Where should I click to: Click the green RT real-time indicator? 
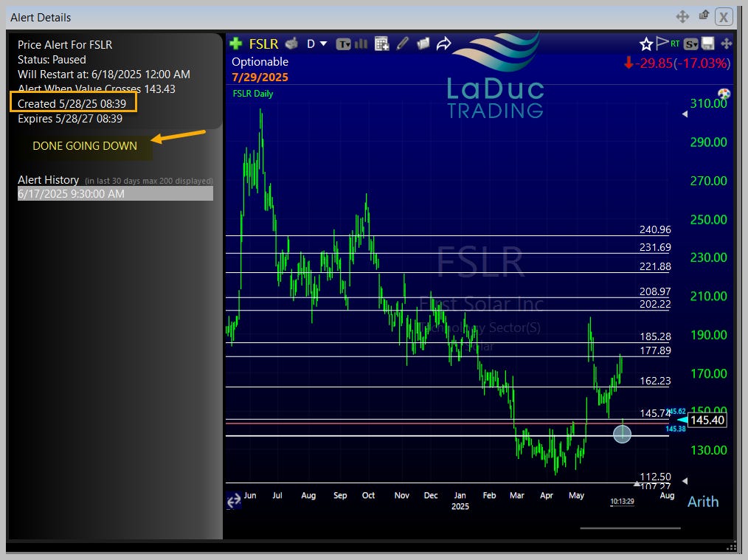675,44
